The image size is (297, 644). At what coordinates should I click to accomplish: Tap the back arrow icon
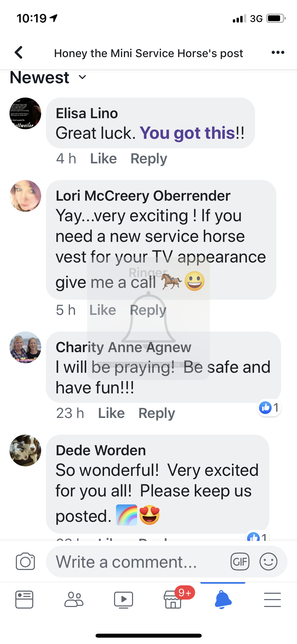[x=18, y=52]
